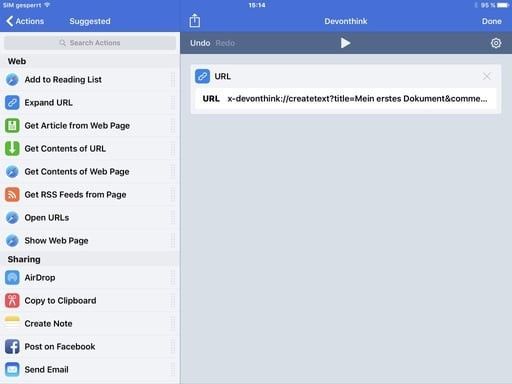Tap the share icon in header

point(195,21)
